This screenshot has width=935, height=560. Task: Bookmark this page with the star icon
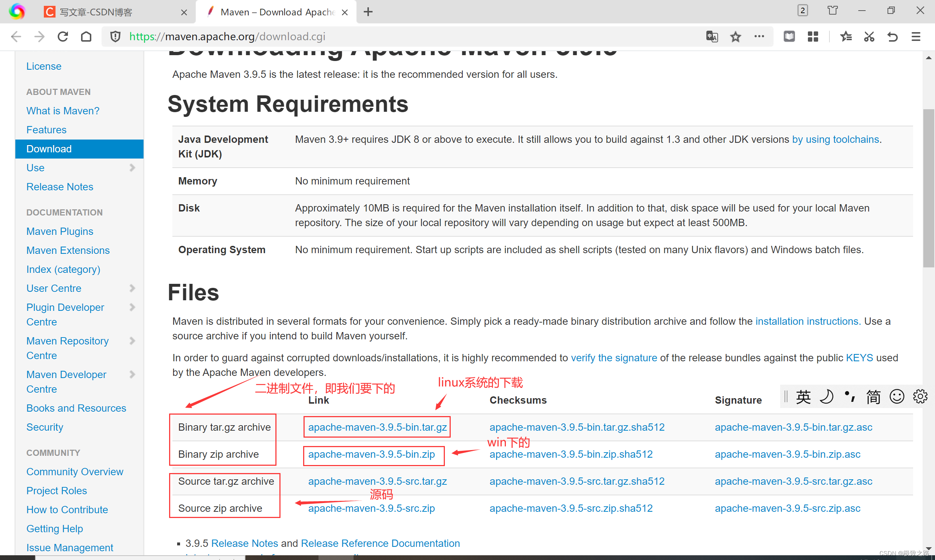[x=736, y=37]
